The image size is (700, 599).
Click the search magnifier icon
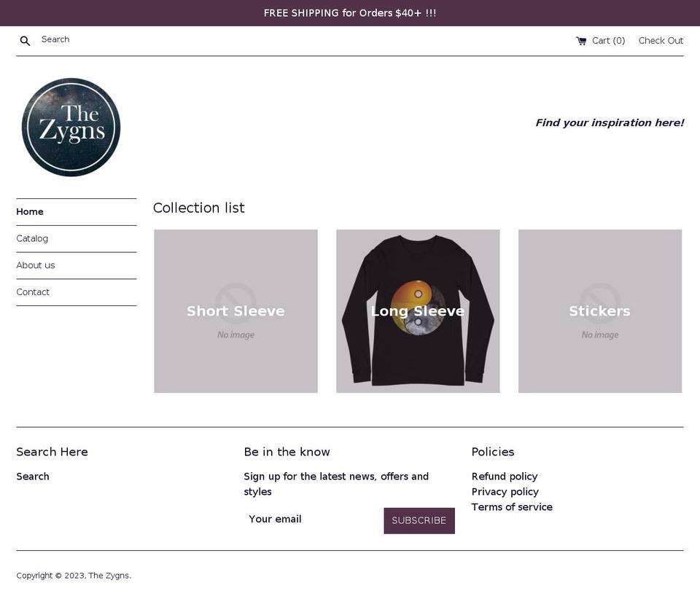(x=25, y=41)
